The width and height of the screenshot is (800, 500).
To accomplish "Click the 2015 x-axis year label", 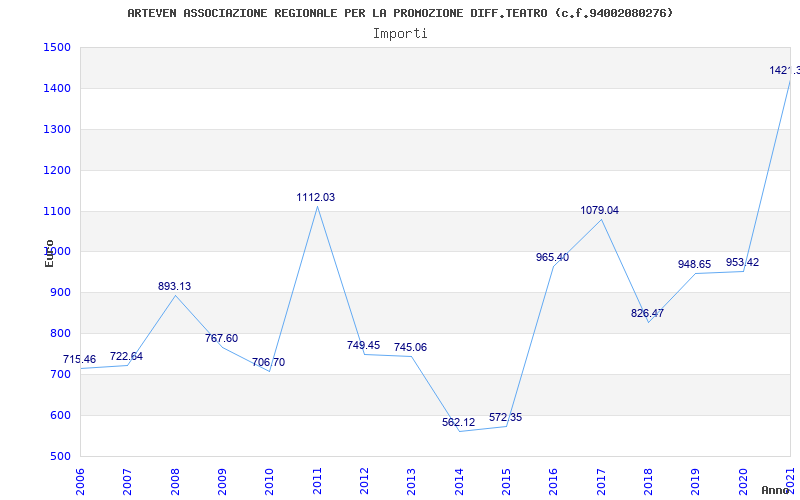I will [x=507, y=482].
